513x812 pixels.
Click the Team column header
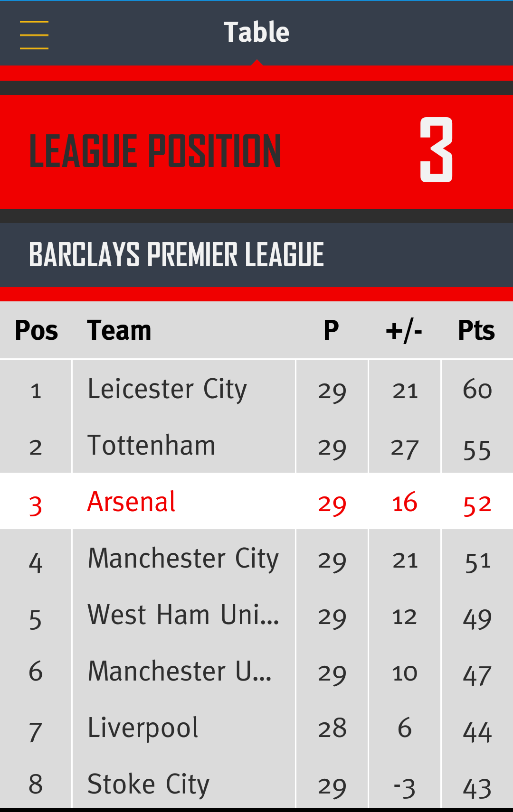[119, 330]
